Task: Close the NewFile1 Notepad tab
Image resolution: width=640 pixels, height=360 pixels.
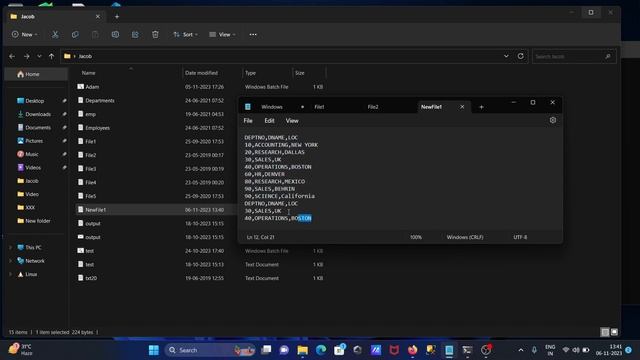Action: click(462, 107)
